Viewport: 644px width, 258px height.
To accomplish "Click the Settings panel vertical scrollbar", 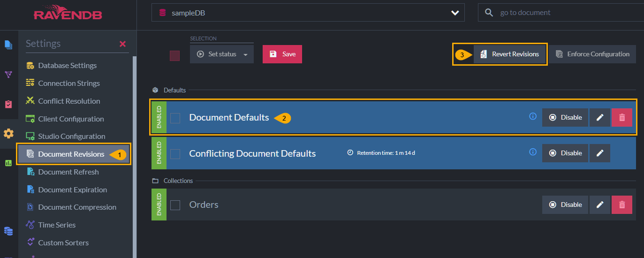I will 135,157.
